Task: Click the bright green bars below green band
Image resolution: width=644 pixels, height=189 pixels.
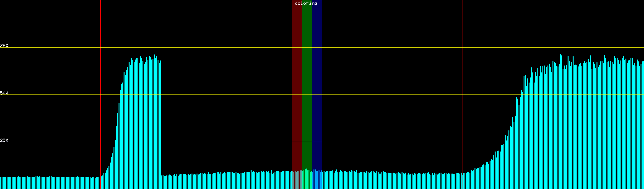Action: [x=307, y=180]
